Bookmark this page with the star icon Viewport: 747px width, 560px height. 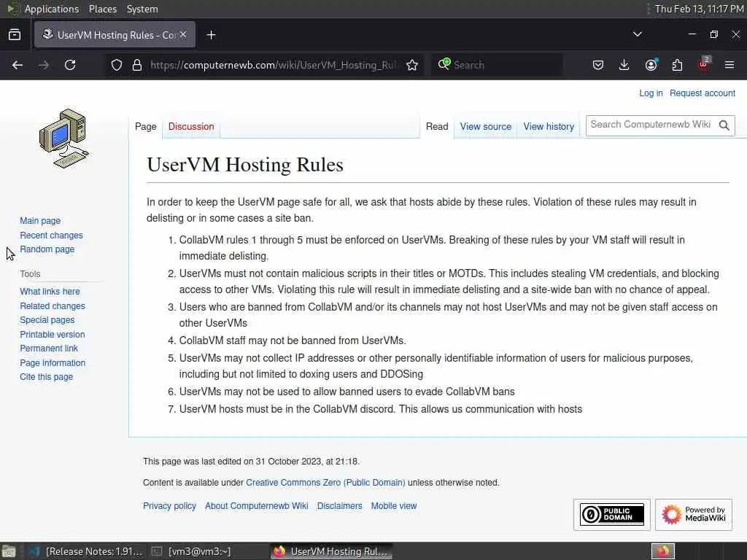point(413,65)
